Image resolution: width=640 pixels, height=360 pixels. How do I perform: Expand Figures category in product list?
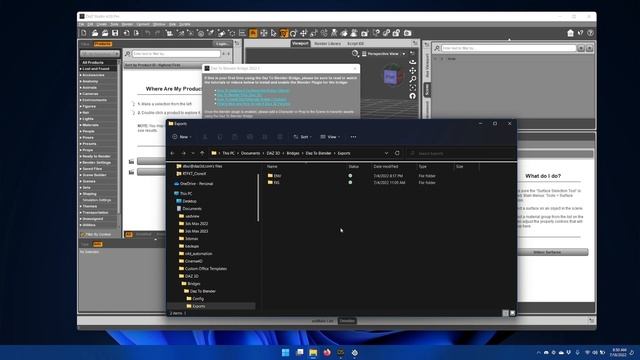pos(81,106)
